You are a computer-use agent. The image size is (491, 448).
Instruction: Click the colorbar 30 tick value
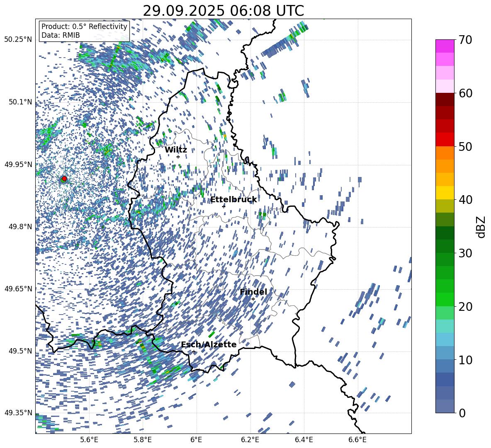click(x=466, y=253)
